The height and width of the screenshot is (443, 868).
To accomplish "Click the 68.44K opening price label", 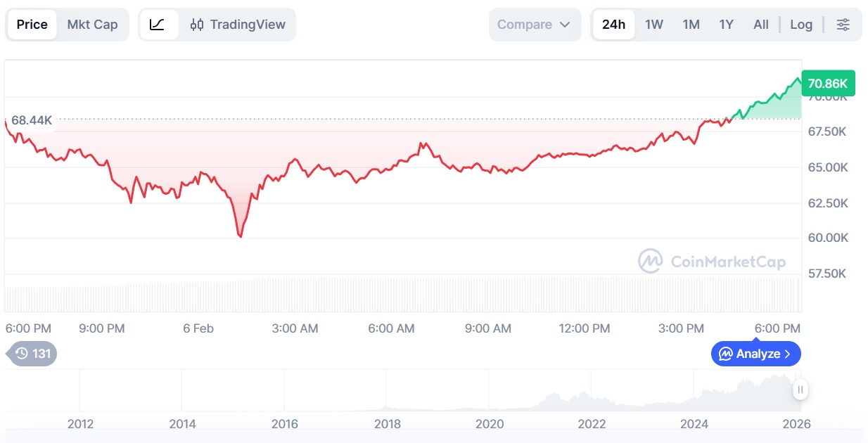I will [x=32, y=120].
